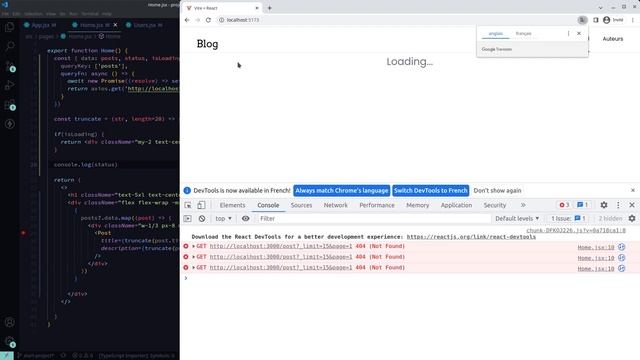The image size is (640, 360).
Task: Open the Search view in VS Code
Action: (9, 46)
